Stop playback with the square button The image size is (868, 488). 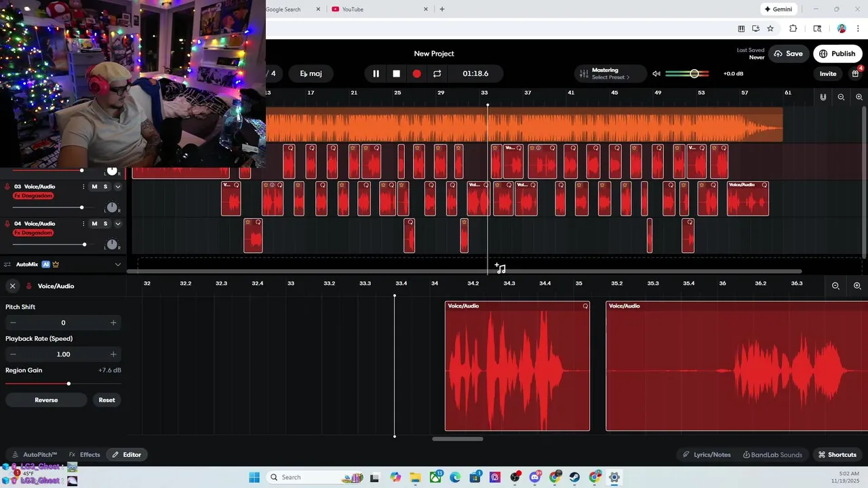[x=397, y=74]
